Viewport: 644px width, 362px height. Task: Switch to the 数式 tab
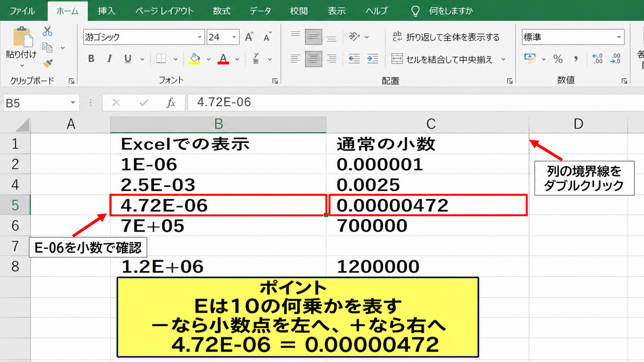(221, 11)
